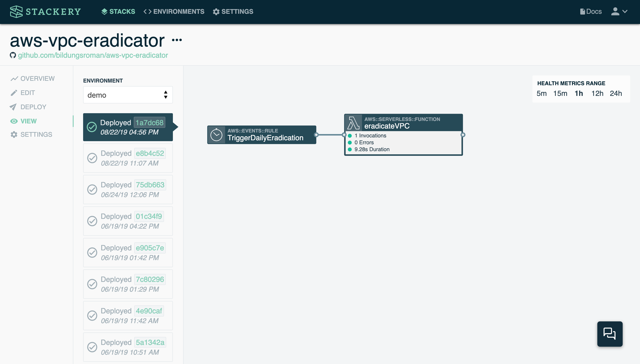Click the top-bar Settings gear icon

click(216, 12)
